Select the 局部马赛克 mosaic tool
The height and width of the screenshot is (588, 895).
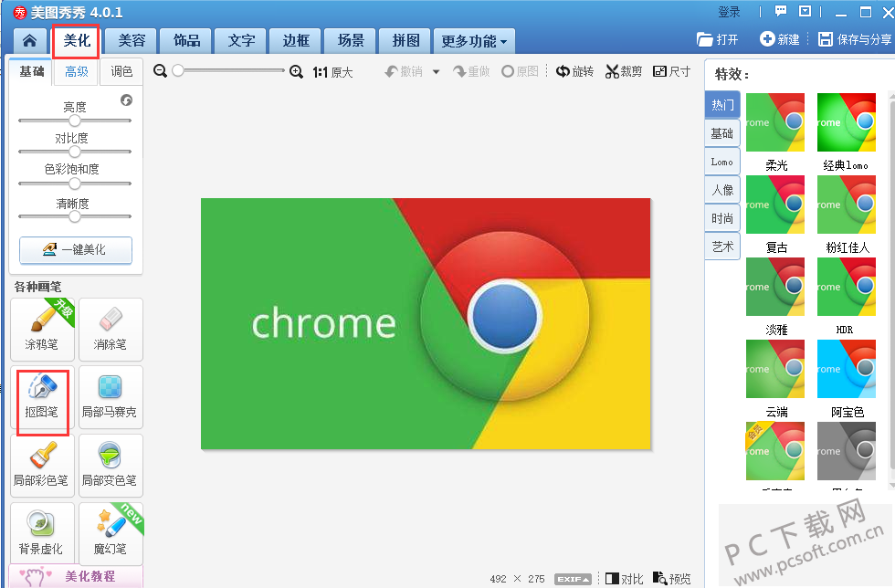point(111,397)
